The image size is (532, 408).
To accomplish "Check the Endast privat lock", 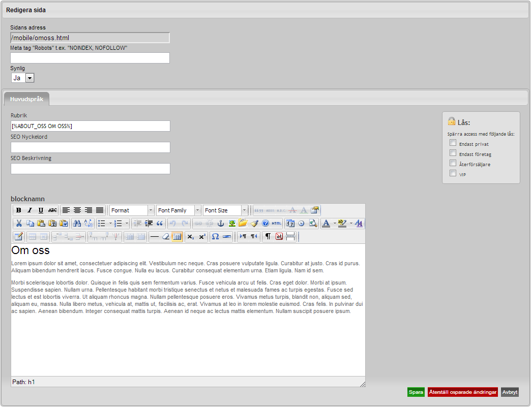I will click(x=453, y=143).
